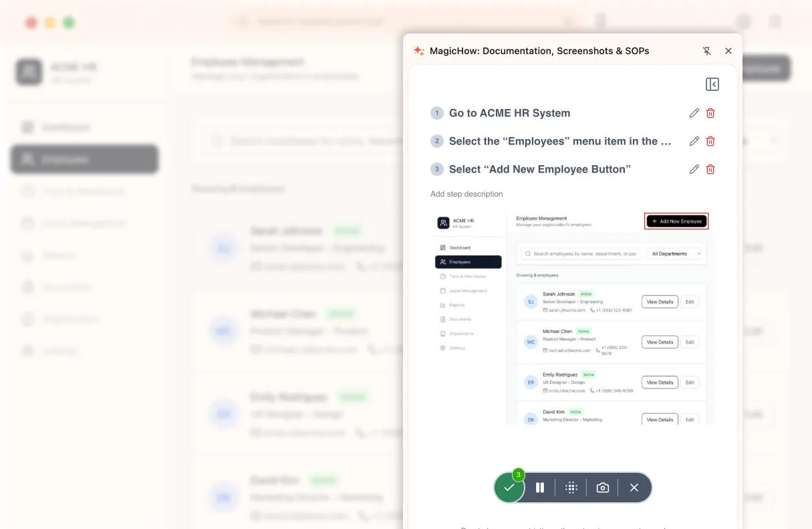
Task: Delete step 2 using its trash icon
Action: [710, 141]
